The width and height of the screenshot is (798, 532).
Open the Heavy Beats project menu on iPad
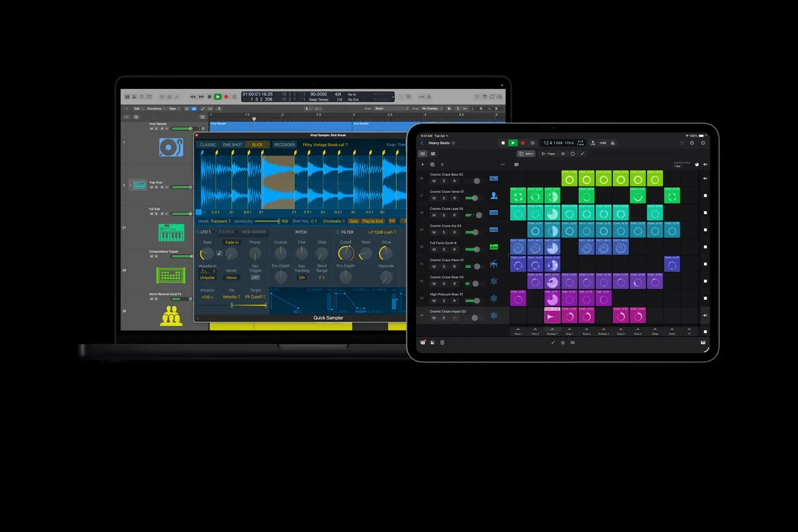[442, 143]
